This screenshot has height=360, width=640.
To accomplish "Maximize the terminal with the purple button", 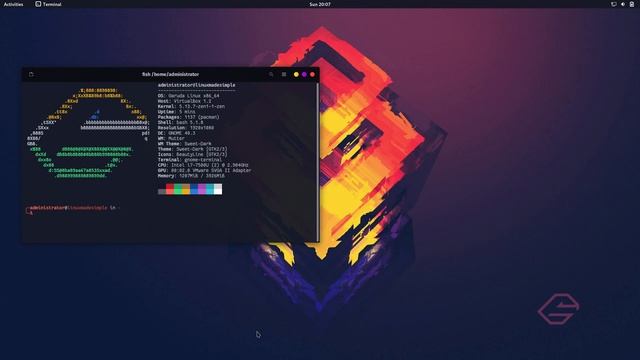I will coord(304,74).
